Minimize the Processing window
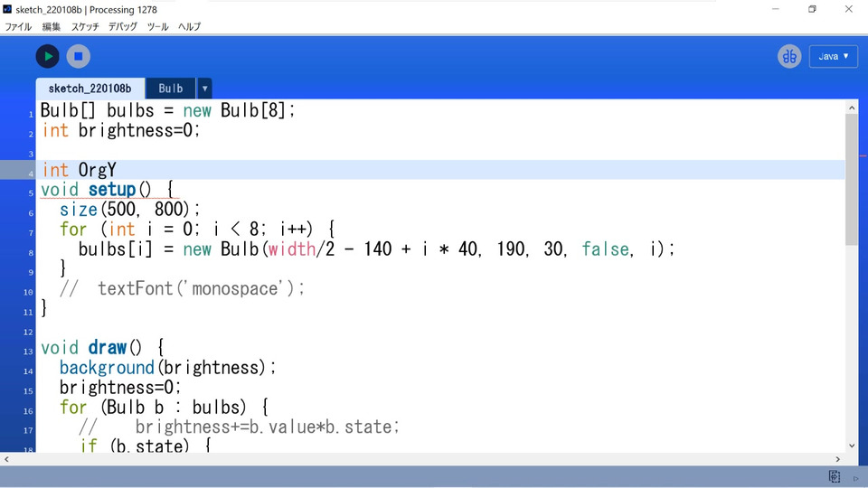Screen dimensions: 868x488 coord(776,9)
